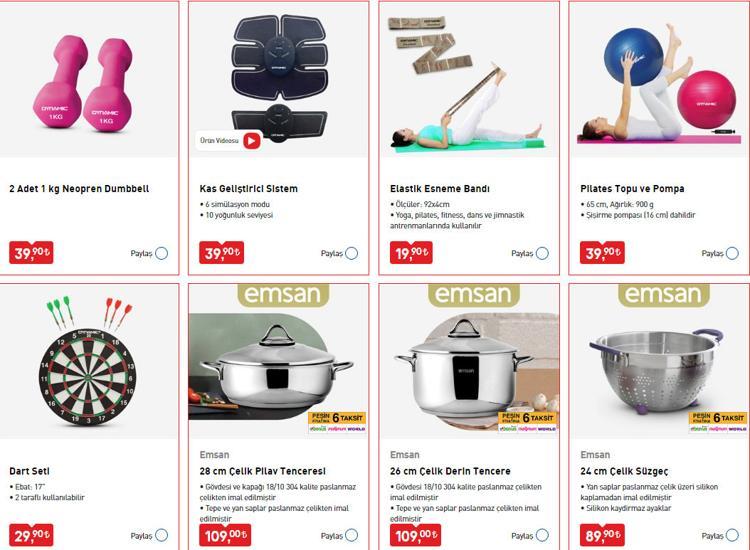Open the 24 cm Çelik Süzgeç title link
Image resolution: width=750 pixels, height=550 pixels.
click(624, 471)
